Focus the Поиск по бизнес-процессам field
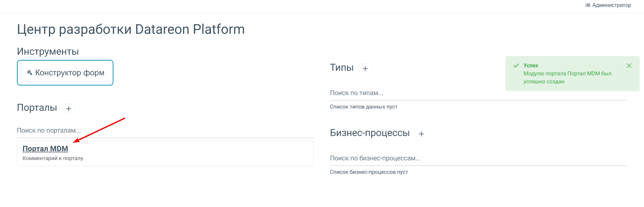The height and width of the screenshot is (207, 644). (x=478, y=158)
